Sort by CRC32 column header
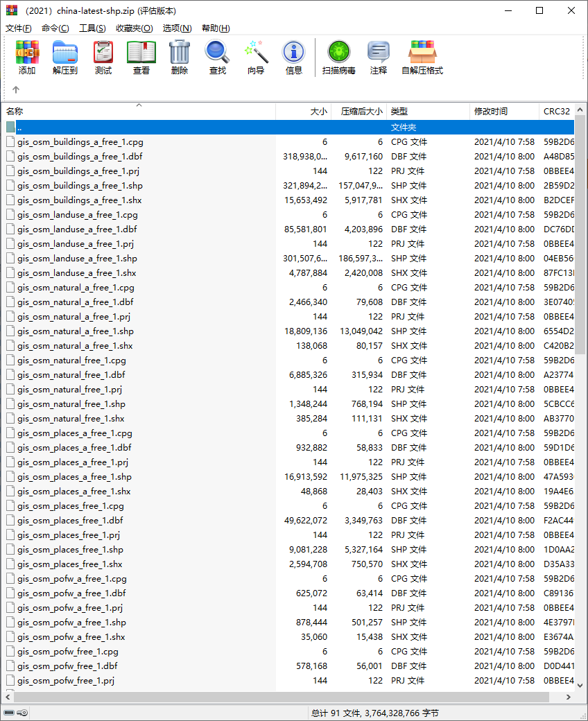The height and width of the screenshot is (721, 588). (557, 112)
